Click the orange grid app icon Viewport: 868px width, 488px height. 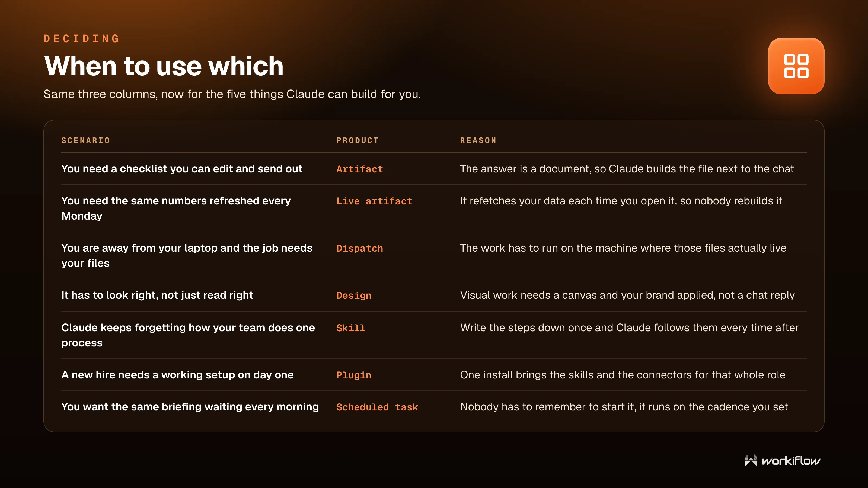796,66
